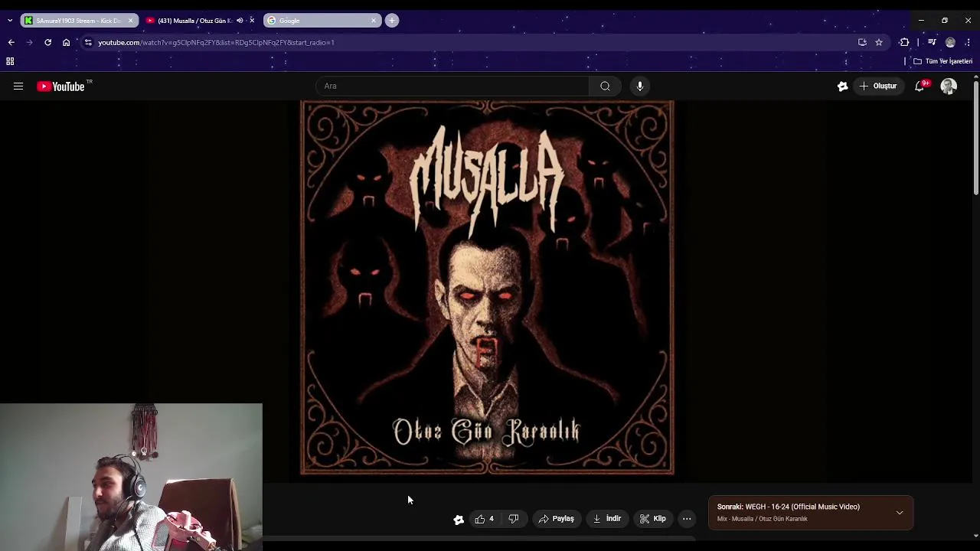This screenshot has width=980, height=551.
Task: Open Chrome profile avatar
Action: pos(950,42)
